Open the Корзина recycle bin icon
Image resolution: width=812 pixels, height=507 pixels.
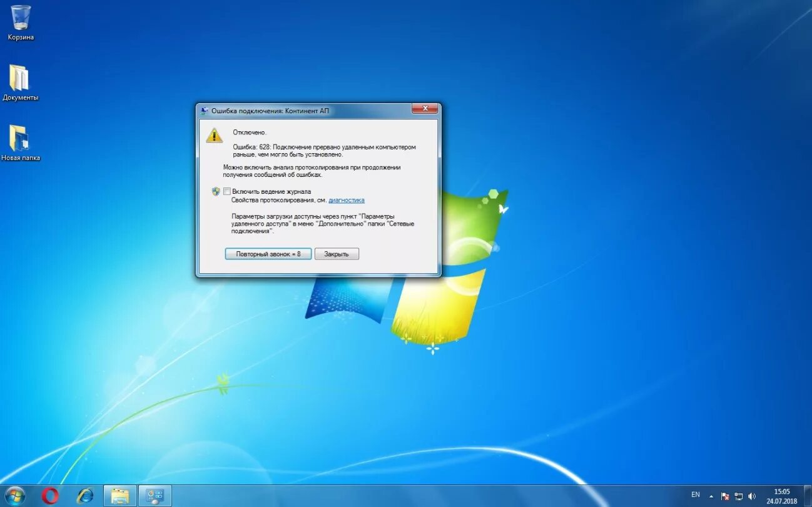coord(21,23)
